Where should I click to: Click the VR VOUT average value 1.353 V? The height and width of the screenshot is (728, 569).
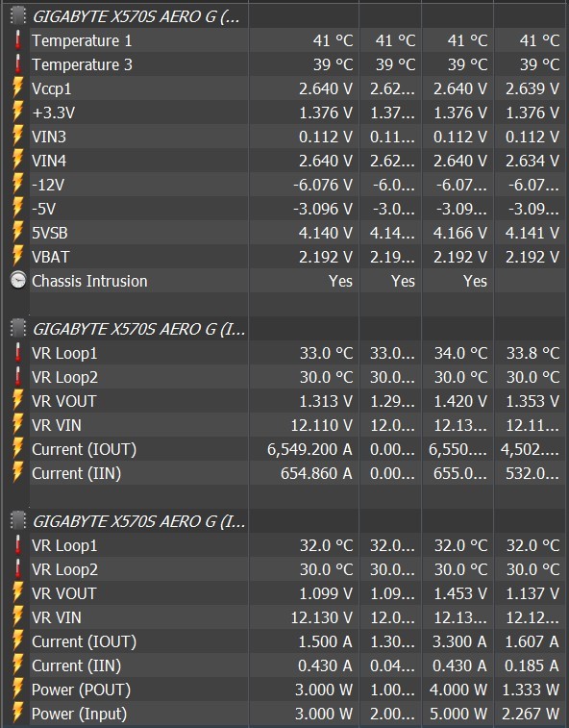pyautogui.click(x=532, y=402)
